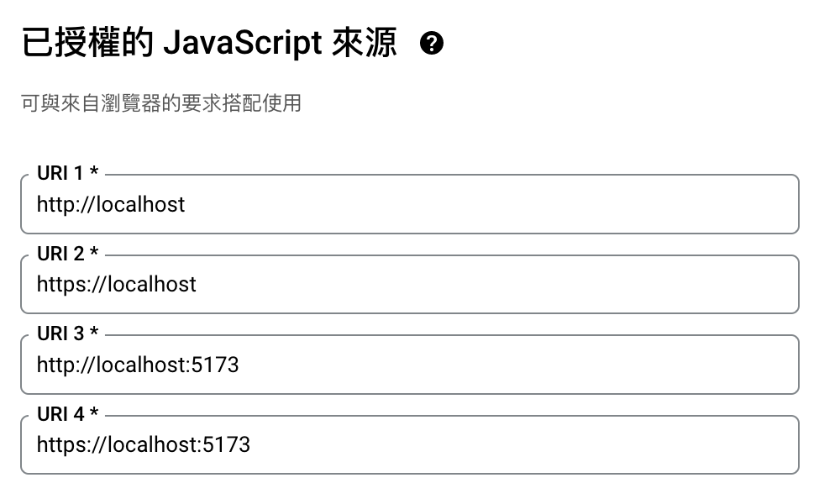Click the https://localhost text in URI 2
The image size is (840, 504).
point(117,284)
